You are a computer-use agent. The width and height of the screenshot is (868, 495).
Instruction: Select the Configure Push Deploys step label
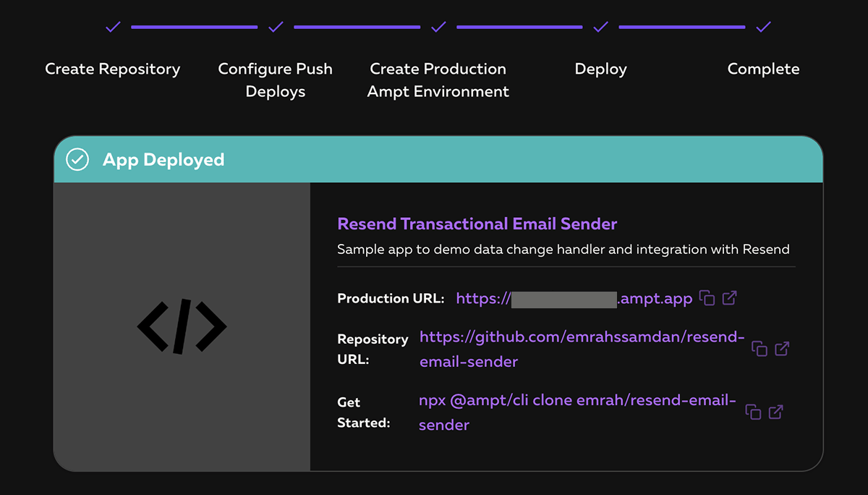[x=276, y=80]
